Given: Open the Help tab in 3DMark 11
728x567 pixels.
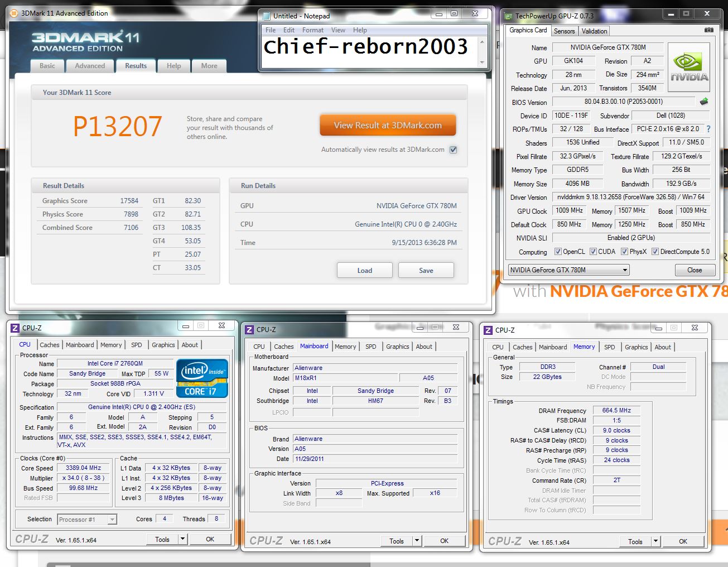Looking at the screenshot, I should click(173, 66).
